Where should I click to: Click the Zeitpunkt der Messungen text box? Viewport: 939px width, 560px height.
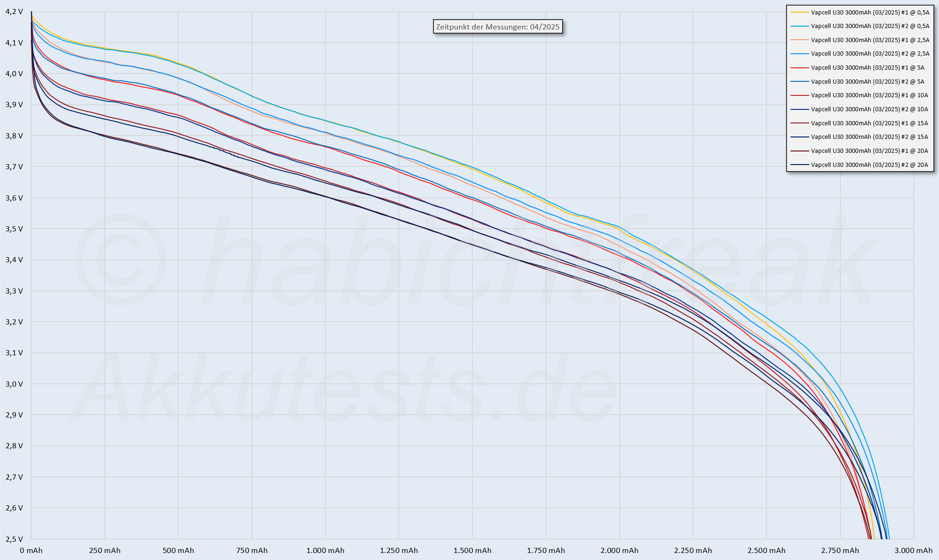tap(498, 27)
